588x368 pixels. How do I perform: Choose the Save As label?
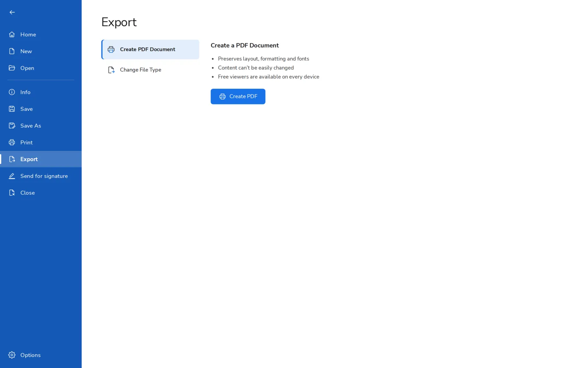(31, 125)
